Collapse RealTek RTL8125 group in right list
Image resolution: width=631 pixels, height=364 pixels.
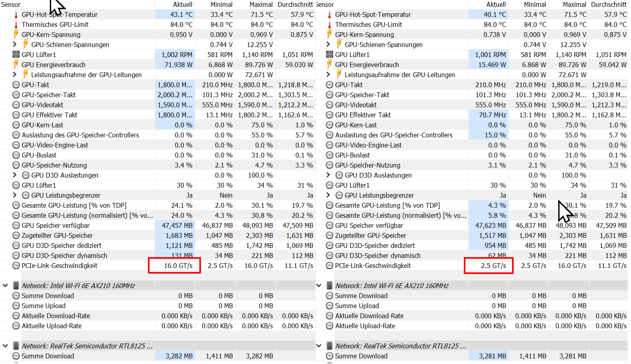point(319,346)
